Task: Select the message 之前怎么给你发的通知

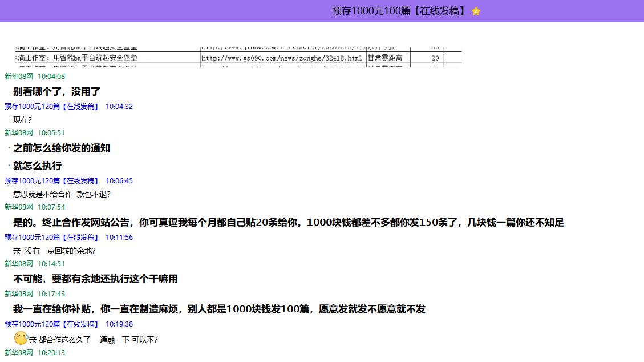Action: click(62, 148)
